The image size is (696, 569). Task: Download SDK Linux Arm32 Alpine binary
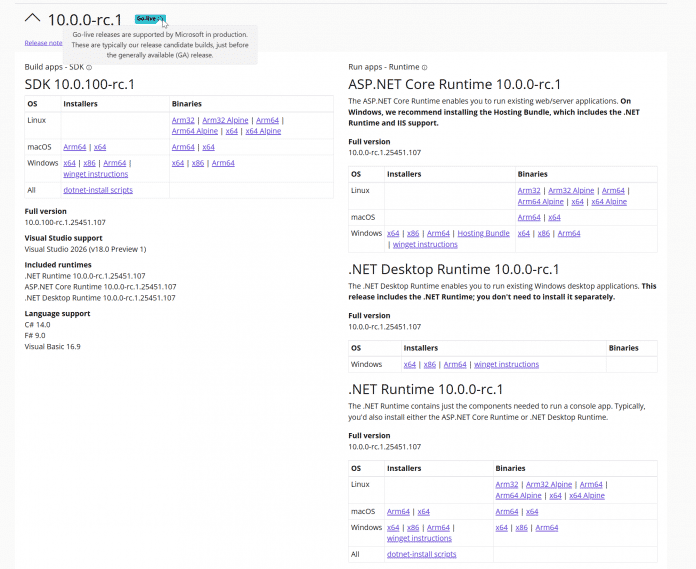pos(225,120)
